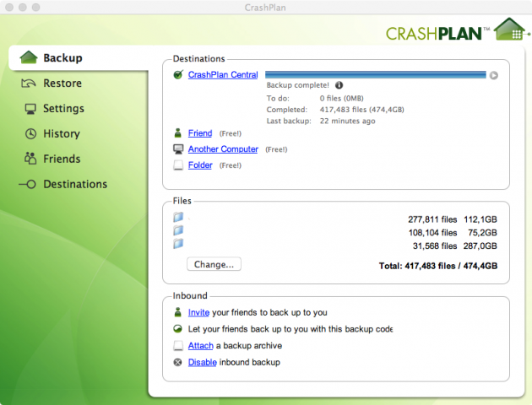Click the disable icon next to inbound backup
Screen dimensions: 532x405
click(x=178, y=362)
